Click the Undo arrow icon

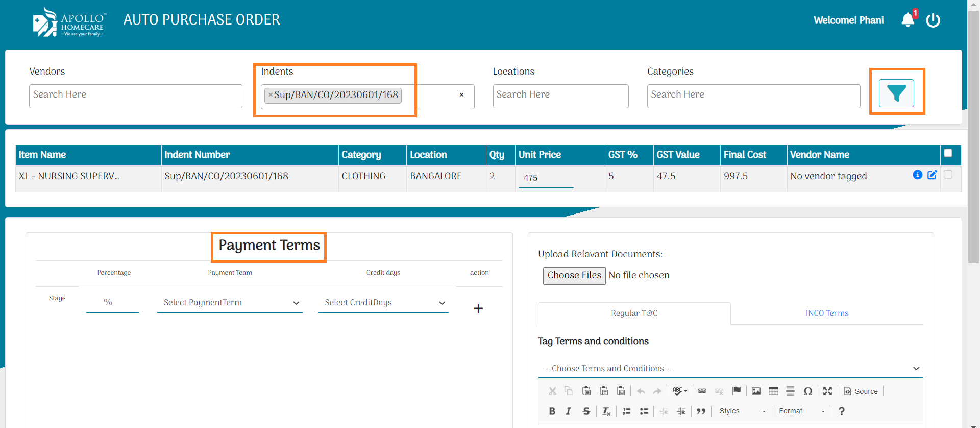pos(641,391)
